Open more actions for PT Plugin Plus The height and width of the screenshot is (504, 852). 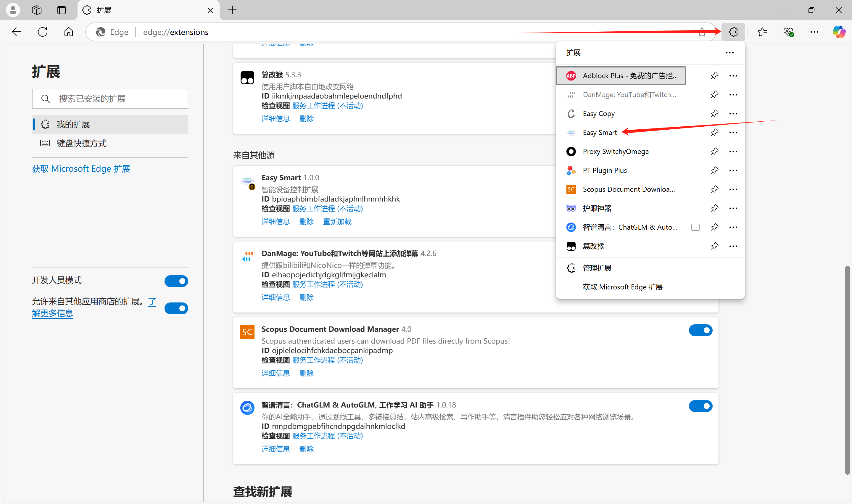pyautogui.click(x=733, y=170)
